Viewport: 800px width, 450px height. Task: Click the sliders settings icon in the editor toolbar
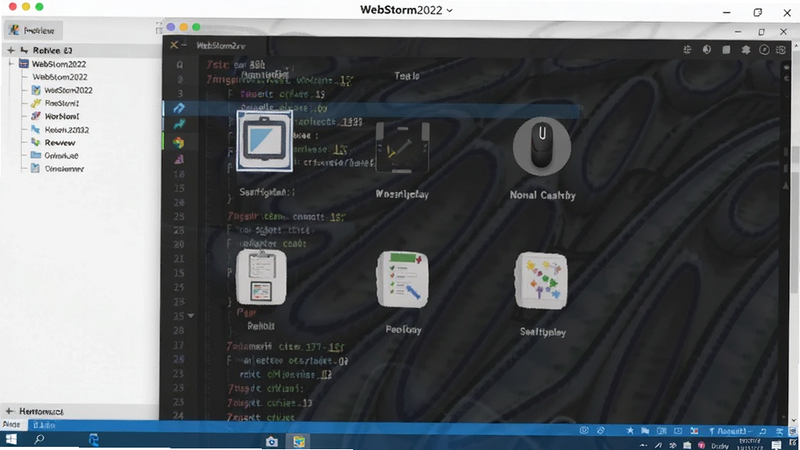tap(687, 49)
